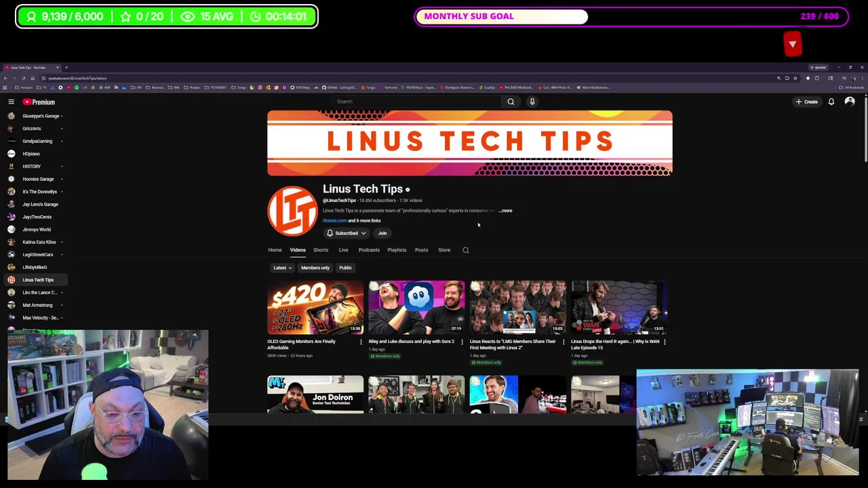Click the Linus Tech Tips banner image
Screen dimensions: 868x488
[470, 143]
